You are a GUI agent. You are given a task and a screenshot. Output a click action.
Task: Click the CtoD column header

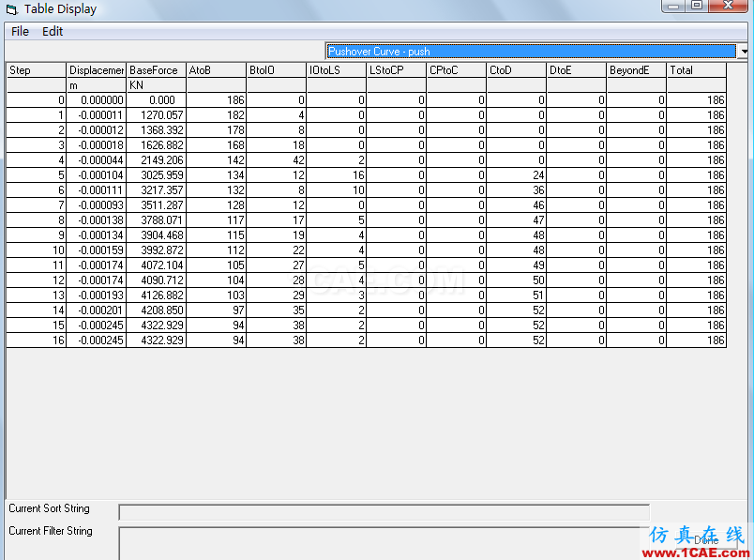click(517, 70)
